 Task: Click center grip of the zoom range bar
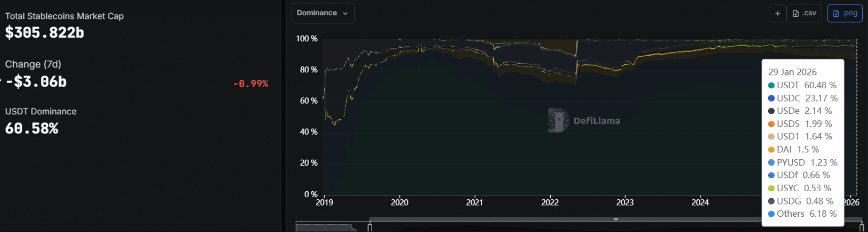click(615, 219)
